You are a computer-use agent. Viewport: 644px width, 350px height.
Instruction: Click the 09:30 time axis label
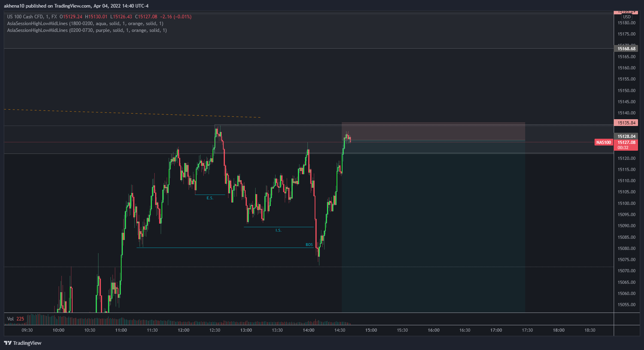(x=27, y=330)
